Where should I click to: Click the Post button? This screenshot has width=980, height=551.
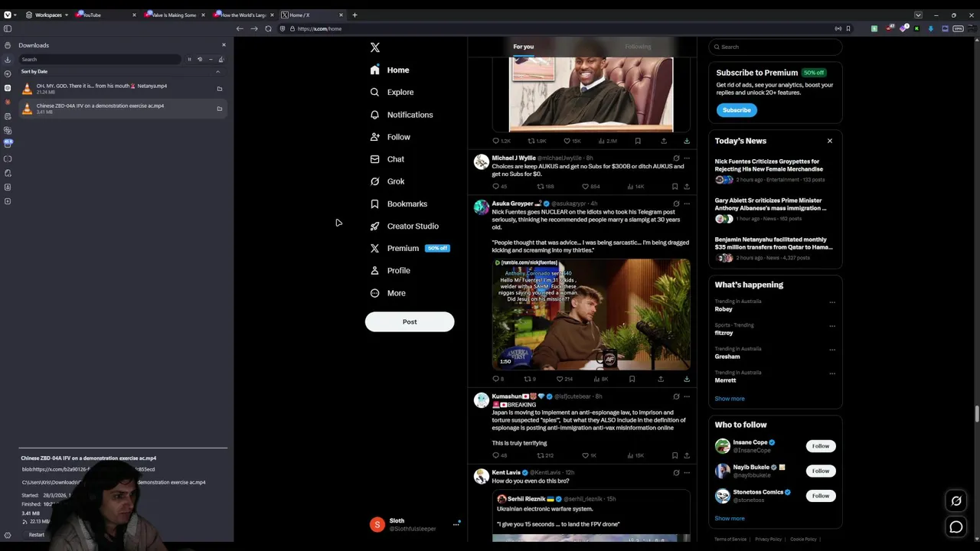410,321
